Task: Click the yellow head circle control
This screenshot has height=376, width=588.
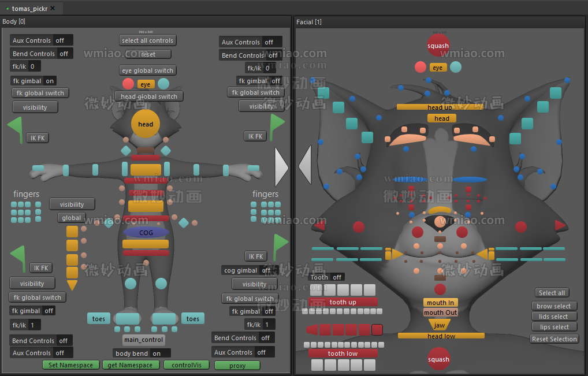Action: pos(145,123)
